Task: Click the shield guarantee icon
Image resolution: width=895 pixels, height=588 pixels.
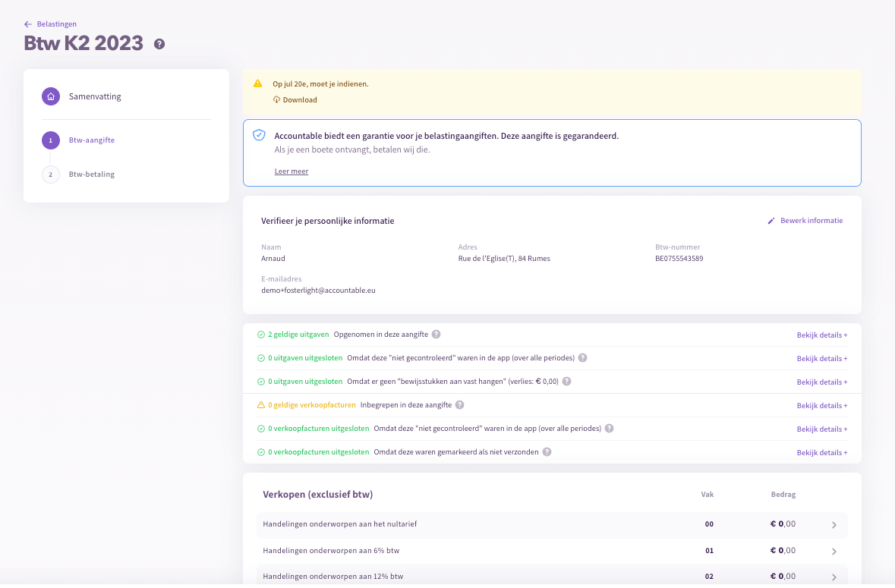Action: [x=259, y=135]
